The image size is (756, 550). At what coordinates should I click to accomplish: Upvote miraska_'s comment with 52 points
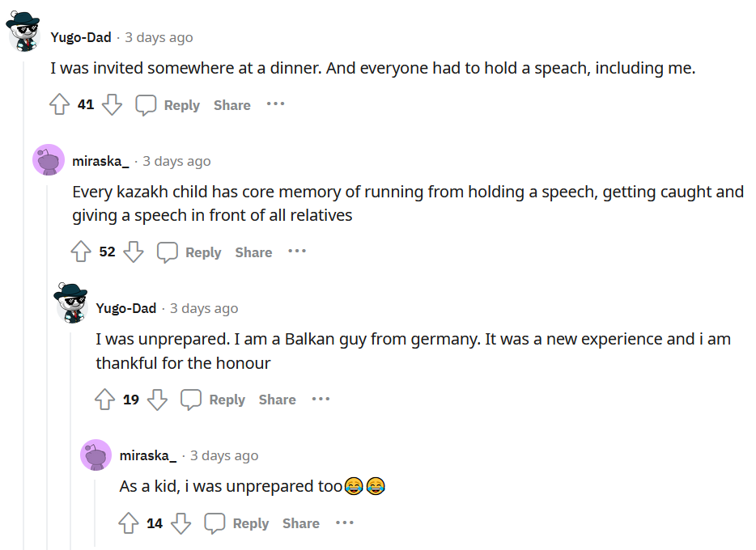click(81, 252)
